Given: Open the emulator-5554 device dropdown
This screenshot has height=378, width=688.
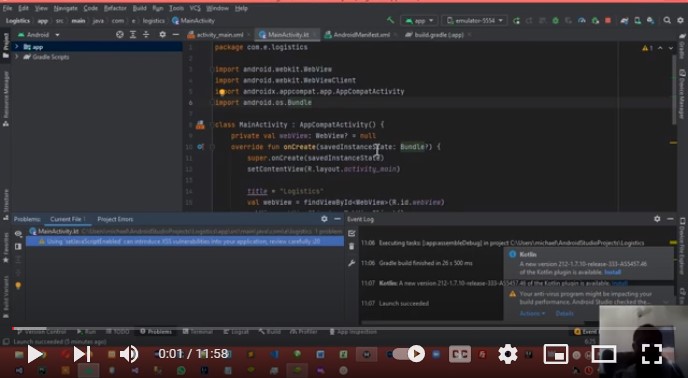Looking at the screenshot, I should pos(474,21).
